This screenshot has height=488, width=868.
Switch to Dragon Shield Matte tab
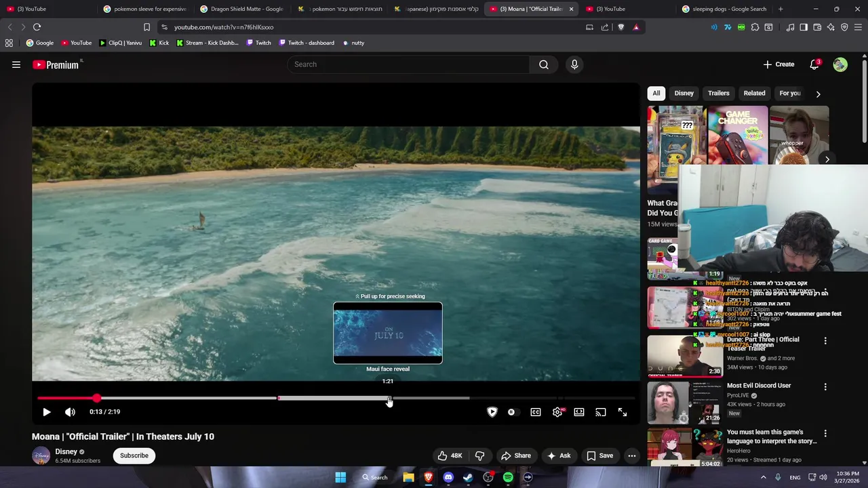[241, 9]
